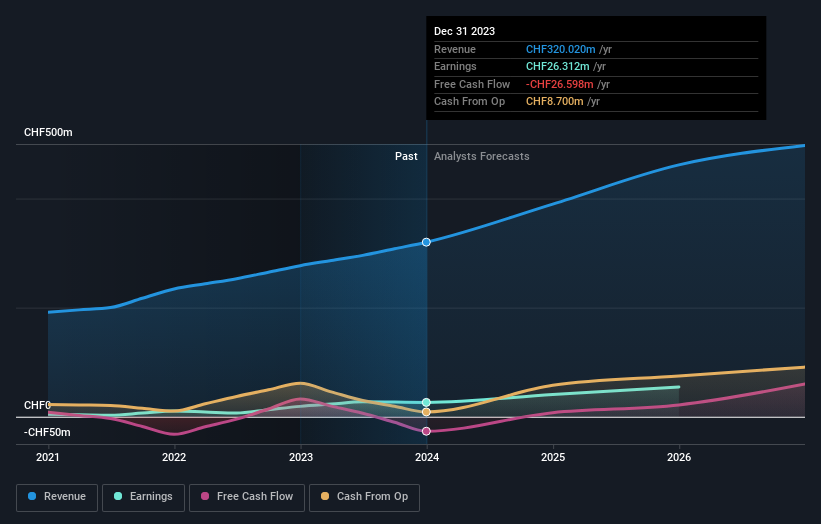Click the Analysts Forecasts label

pyautogui.click(x=482, y=156)
